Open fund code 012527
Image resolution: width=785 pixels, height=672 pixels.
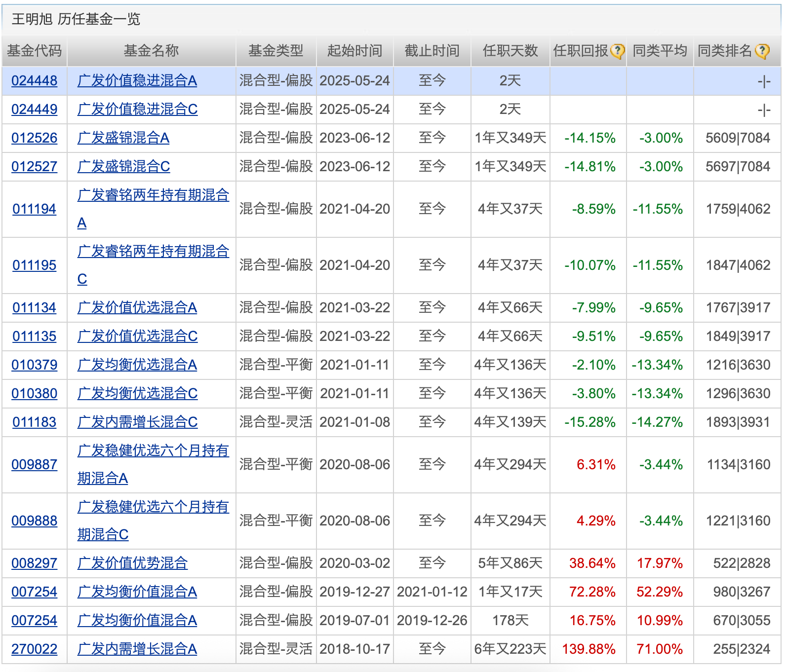pyautogui.click(x=35, y=167)
